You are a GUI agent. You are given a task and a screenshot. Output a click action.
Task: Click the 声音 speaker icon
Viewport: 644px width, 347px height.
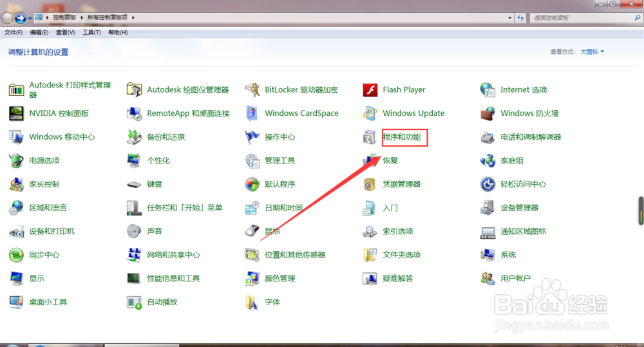[135, 231]
